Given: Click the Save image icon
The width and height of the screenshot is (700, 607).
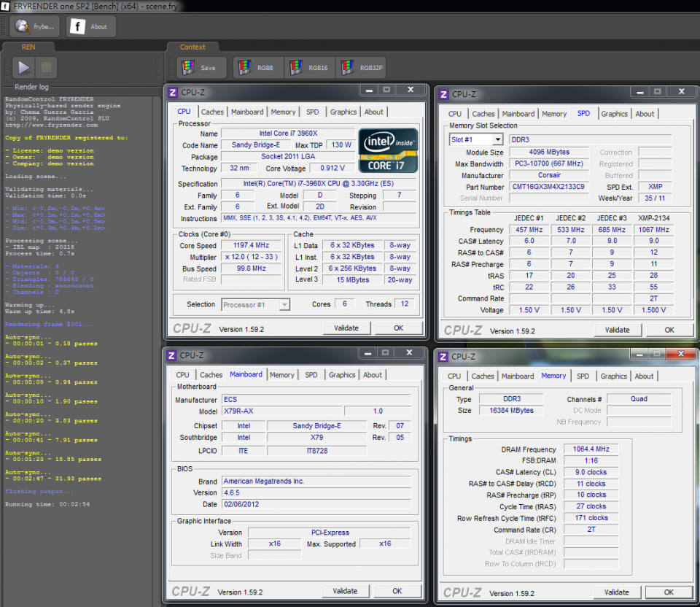Looking at the screenshot, I should (x=201, y=68).
